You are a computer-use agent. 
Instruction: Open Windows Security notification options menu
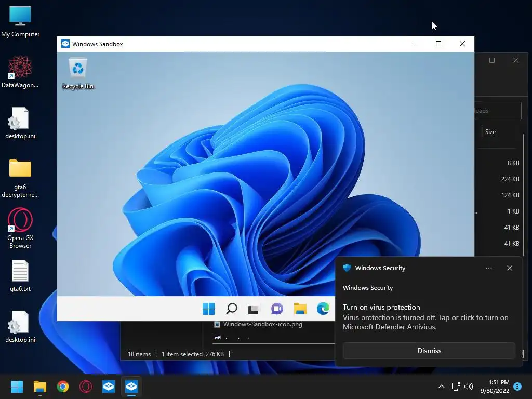[488, 268]
